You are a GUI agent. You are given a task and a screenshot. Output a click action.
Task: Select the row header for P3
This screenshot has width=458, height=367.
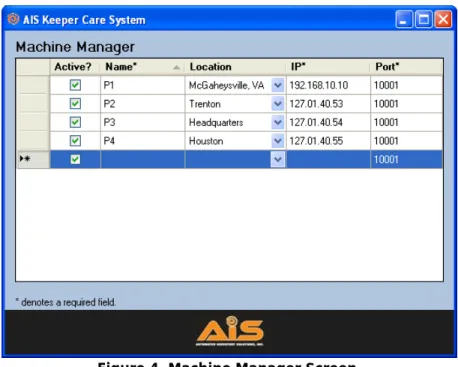pos(33,122)
